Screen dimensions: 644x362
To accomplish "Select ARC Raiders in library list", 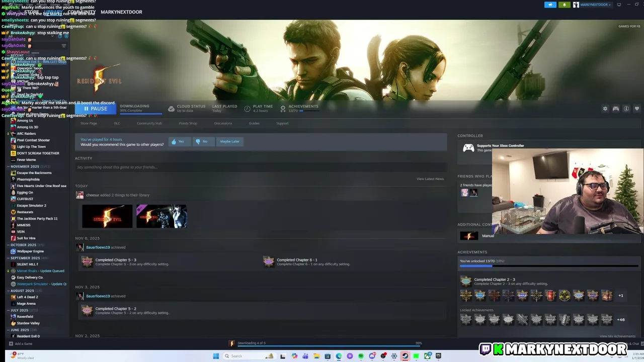I will [26, 134].
